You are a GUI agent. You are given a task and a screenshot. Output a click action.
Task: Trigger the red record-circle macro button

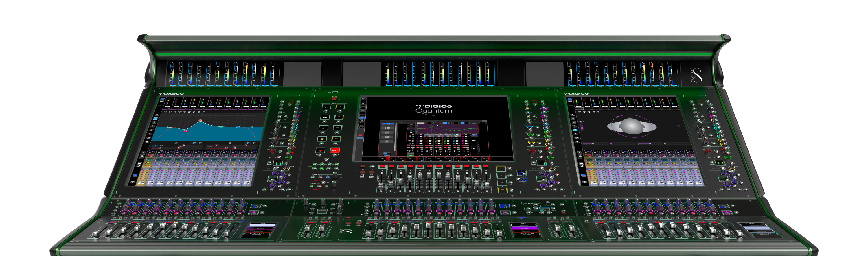321,150
